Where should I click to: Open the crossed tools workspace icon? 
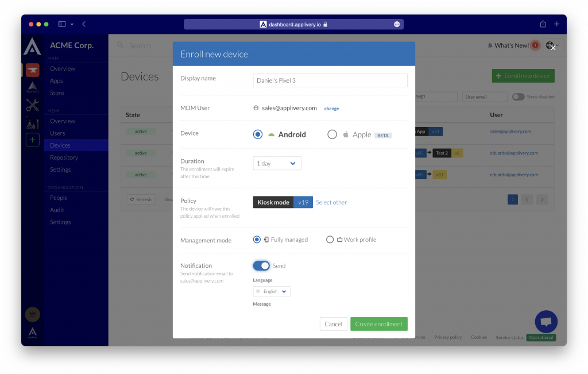(33, 105)
